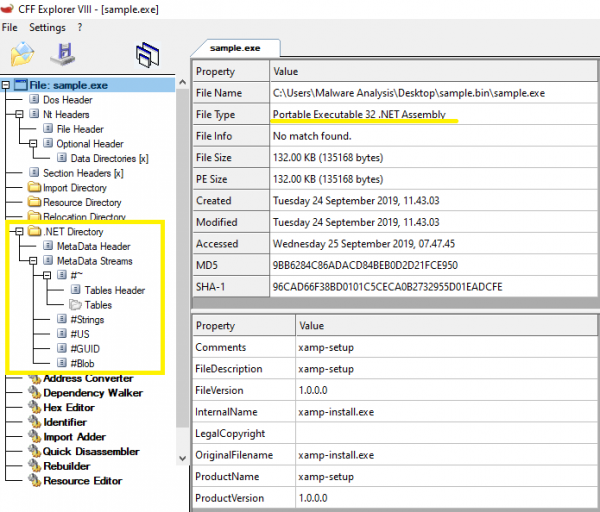Image resolution: width=600 pixels, height=512 pixels.
Task: Select the Resource Editor tool
Action: pyautogui.click(x=82, y=480)
